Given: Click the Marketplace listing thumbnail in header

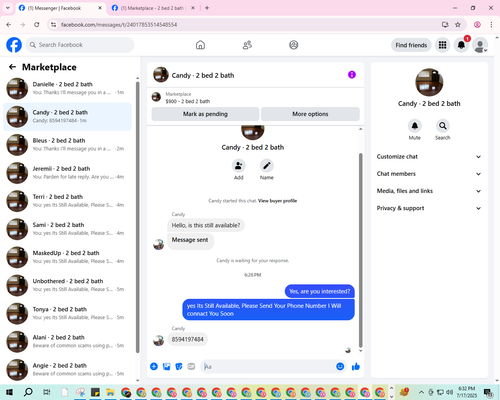Looking at the screenshot, I should tap(156, 97).
